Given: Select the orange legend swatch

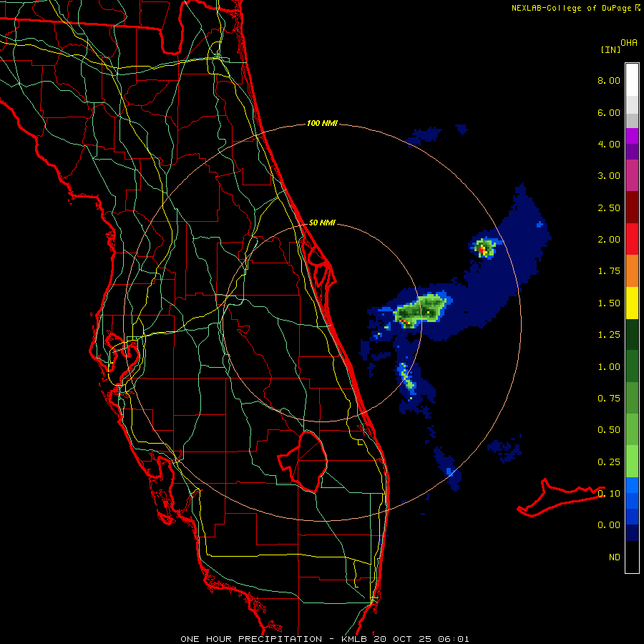Looking at the screenshot, I should pyautogui.click(x=632, y=271).
